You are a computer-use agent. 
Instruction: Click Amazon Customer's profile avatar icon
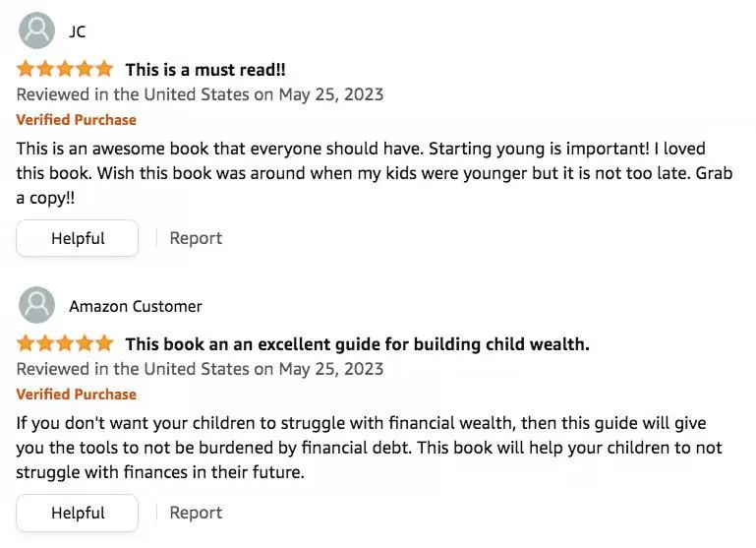[37, 306]
